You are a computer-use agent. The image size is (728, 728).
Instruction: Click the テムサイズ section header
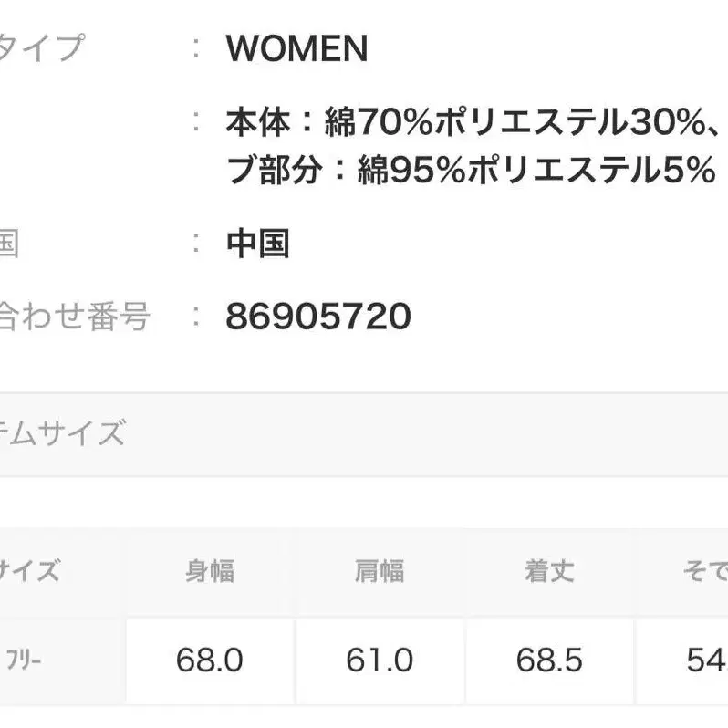coord(62,433)
